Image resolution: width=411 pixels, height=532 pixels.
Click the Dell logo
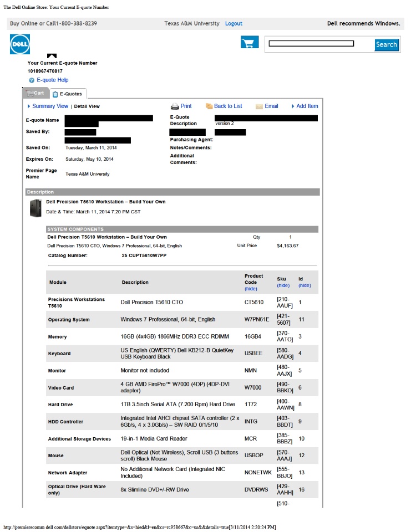click(20, 44)
